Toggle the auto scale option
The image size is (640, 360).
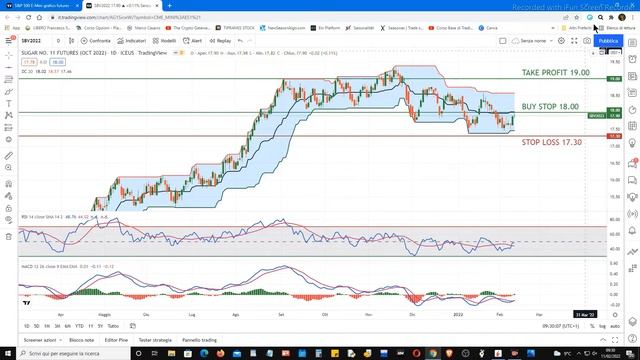pyautogui.click(x=615, y=326)
